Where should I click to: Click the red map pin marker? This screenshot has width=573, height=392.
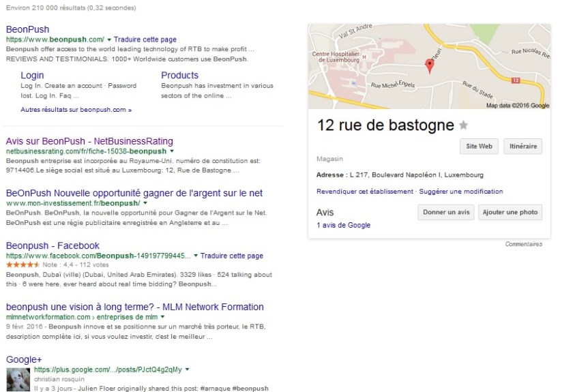(430, 67)
